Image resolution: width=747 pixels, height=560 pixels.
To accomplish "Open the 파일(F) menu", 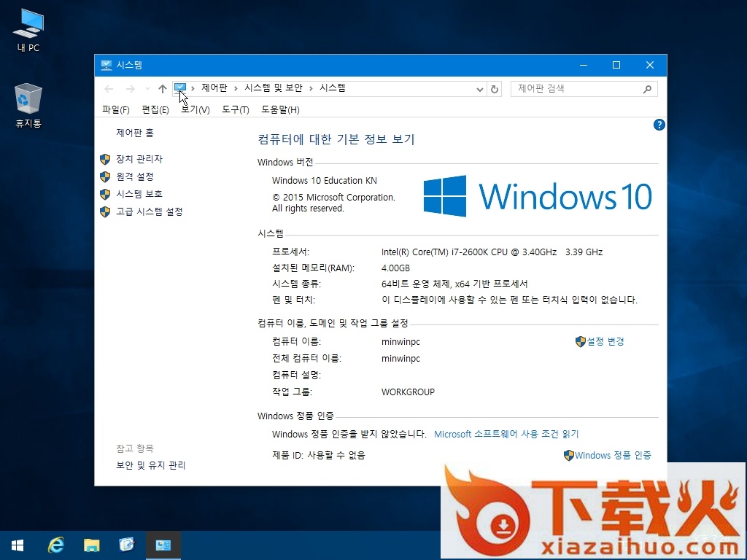I will [x=116, y=110].
